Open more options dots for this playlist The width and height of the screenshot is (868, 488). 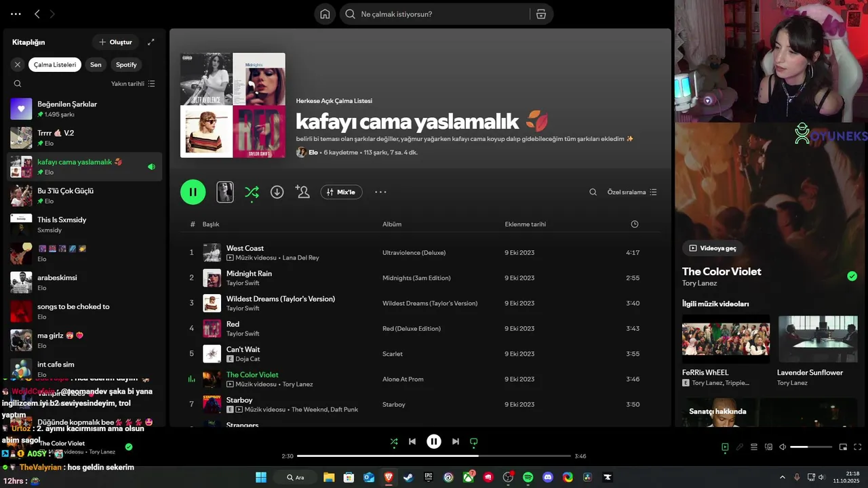pyautogui.click(x=380, y=192)
